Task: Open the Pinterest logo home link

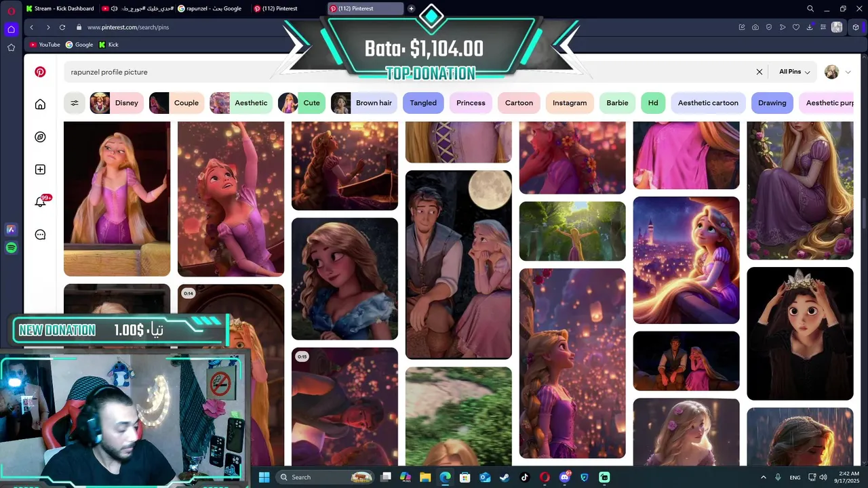Action: [40, 72]
